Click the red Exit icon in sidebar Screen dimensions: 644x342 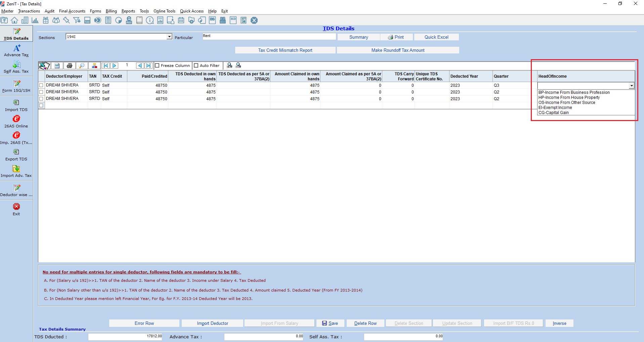click(16, 206)
